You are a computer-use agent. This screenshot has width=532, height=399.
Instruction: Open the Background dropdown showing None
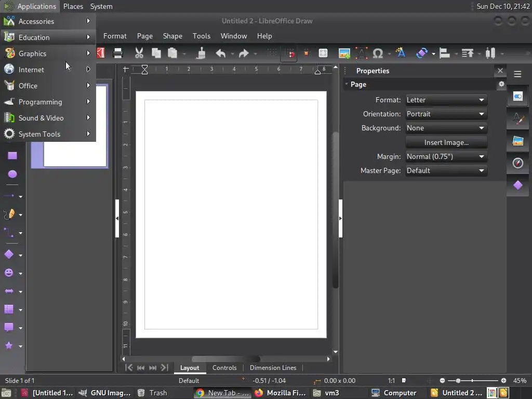(x=446, y=128)
